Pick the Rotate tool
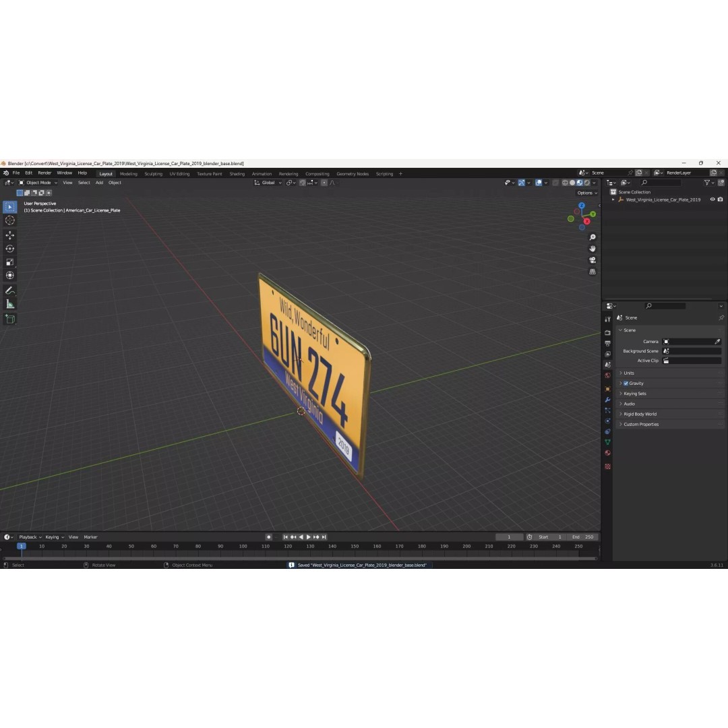Screen dimensions: 728x728 (x=9, y=249)
